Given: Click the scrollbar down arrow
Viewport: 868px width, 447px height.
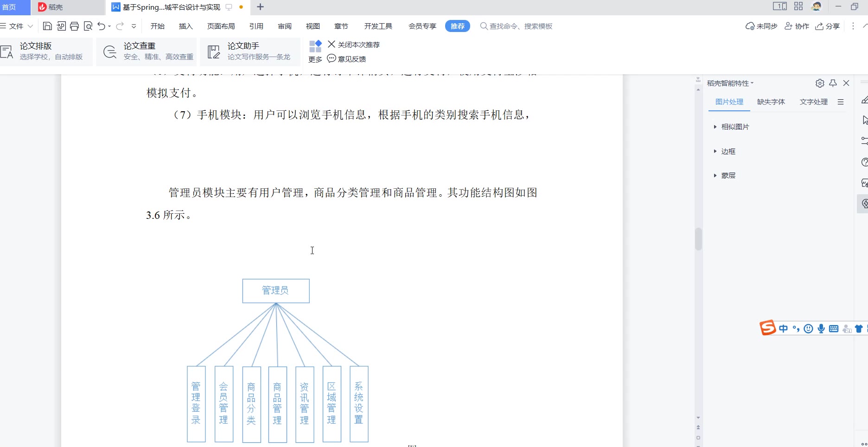Looking at the screenshot, I should [698, 418].
